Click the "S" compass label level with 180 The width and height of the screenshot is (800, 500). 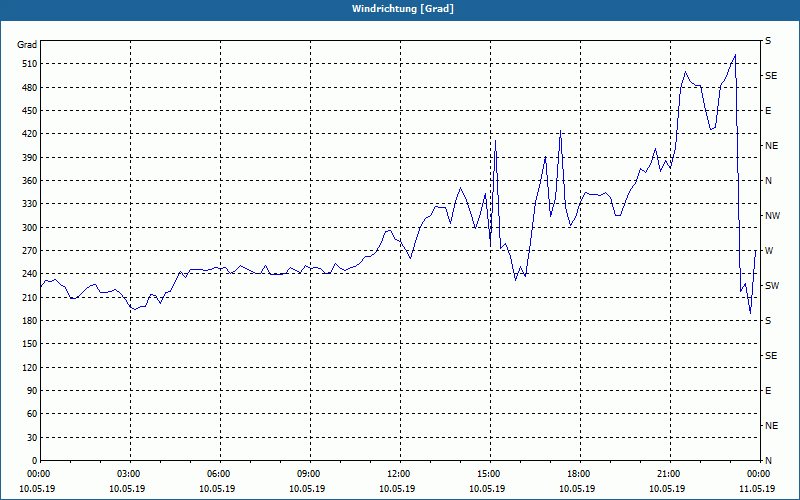(x=768, y=321)
